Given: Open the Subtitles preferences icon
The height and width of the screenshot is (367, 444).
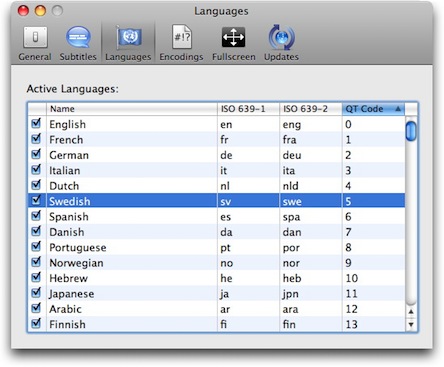Looking at the screenshot, I should (78, 43).
